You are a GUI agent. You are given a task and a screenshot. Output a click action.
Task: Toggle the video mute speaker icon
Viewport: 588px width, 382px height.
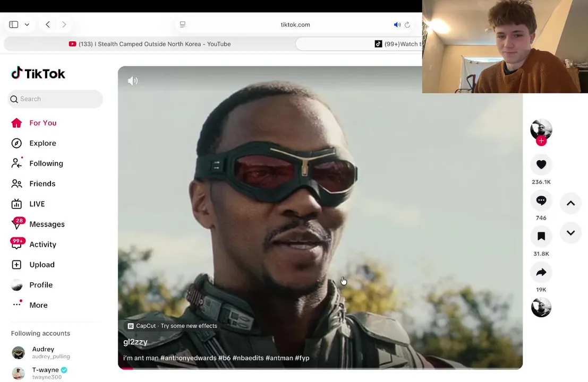pos(133,81)
